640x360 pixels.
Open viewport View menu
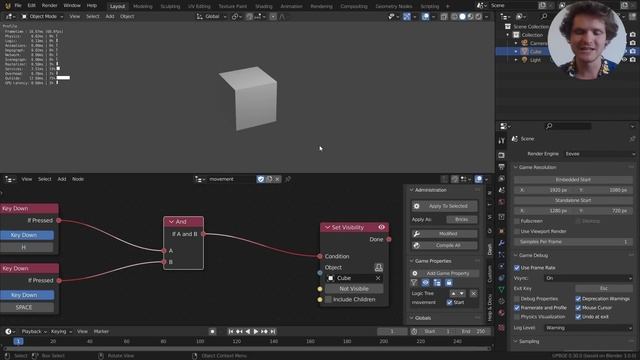pos(75,16)
